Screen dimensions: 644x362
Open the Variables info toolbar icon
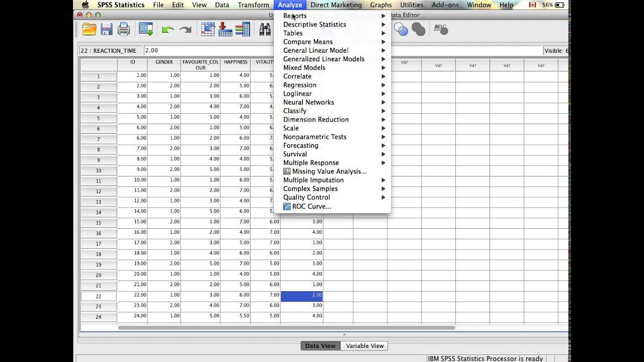243,30
